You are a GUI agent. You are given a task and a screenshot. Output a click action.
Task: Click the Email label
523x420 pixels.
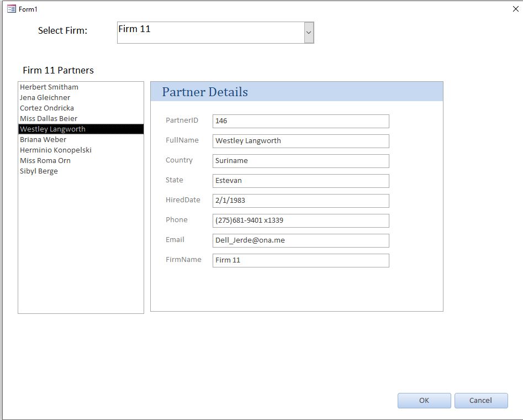click(x=175, y=239)
